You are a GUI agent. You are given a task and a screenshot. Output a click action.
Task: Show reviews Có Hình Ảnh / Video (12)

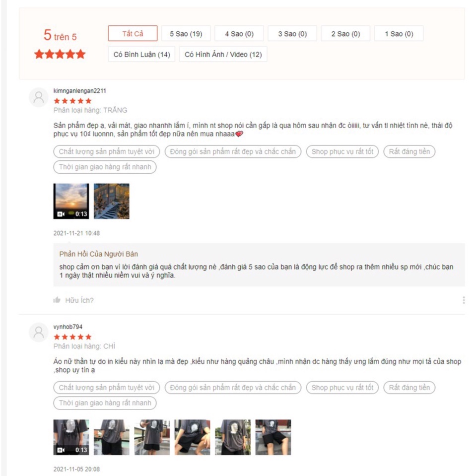[x=223, y=54]
